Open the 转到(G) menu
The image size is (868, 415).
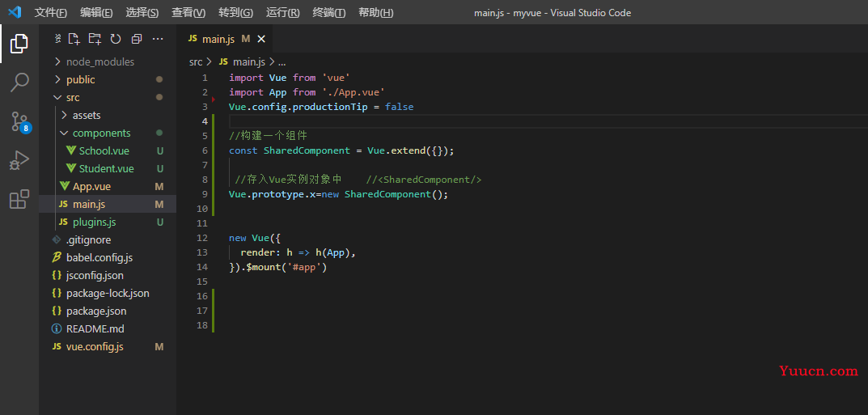[235, 13]
